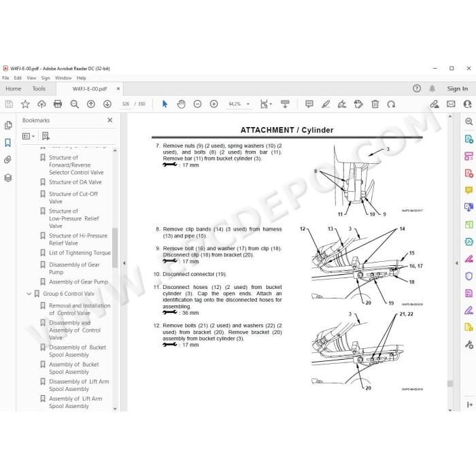Screen dimensions: 476x476
Task: Open the Help menu
Action: pos(81,78)
